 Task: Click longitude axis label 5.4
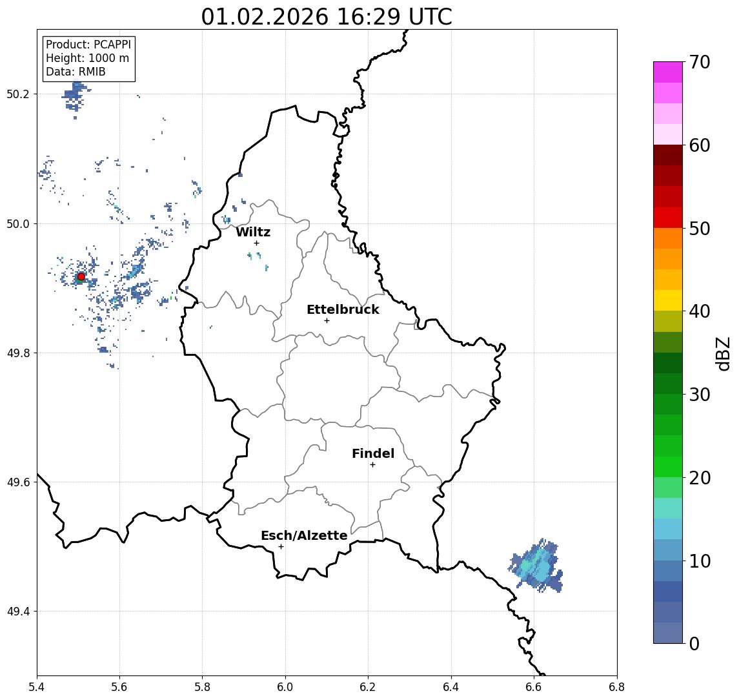click(37, 687)
